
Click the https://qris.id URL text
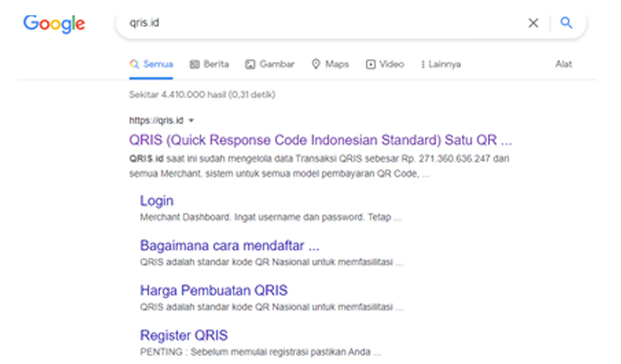point(156,120)
